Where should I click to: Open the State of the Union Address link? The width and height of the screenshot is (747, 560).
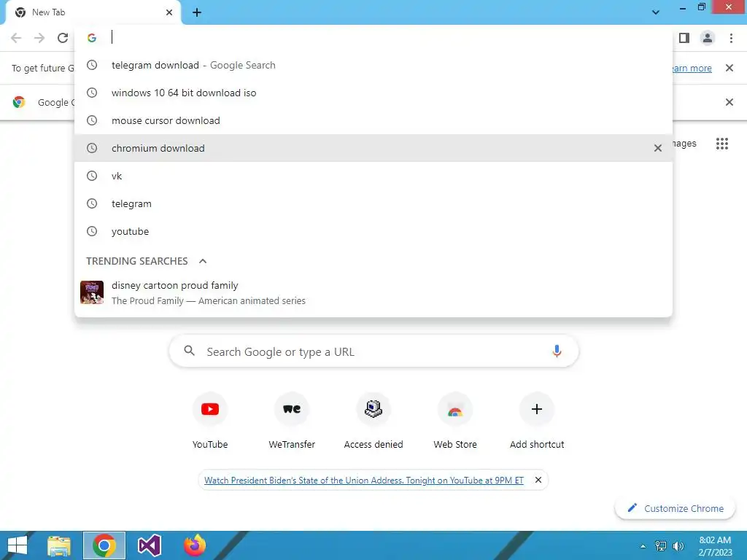tap(364, 480)
